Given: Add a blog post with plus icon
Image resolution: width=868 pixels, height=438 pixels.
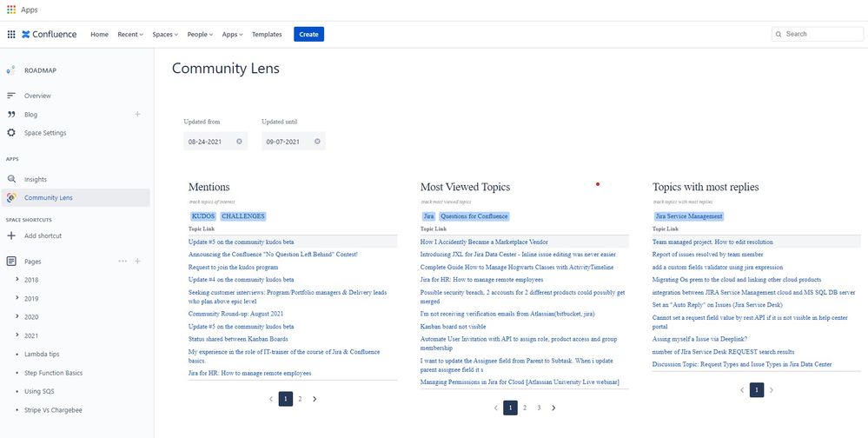Looking at the screenshot, I should (137, 114).
